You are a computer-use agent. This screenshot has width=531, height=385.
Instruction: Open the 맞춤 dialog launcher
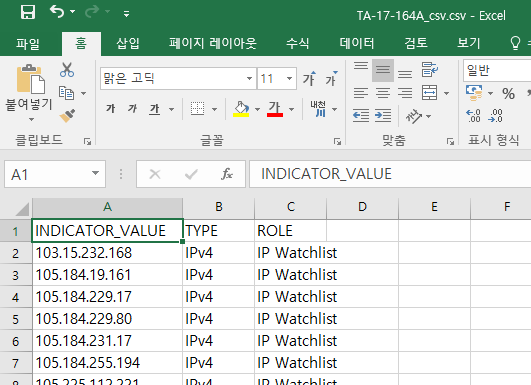(x=450, y=141)
